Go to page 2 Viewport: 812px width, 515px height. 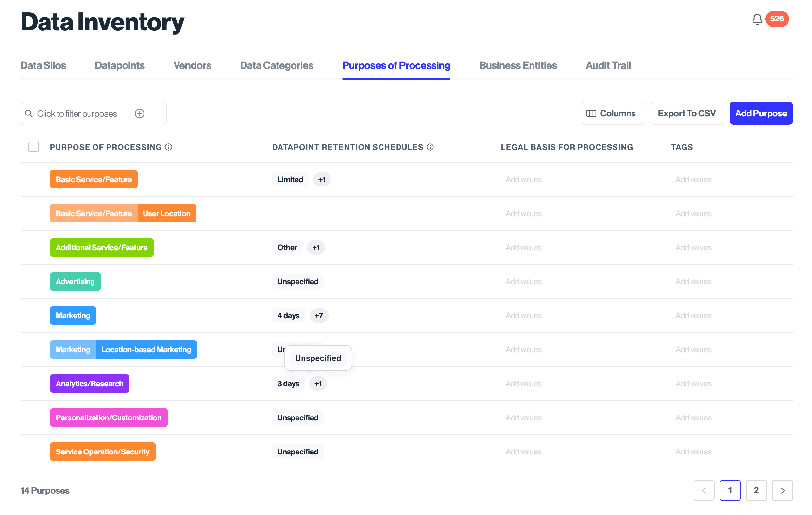(756, 490)
